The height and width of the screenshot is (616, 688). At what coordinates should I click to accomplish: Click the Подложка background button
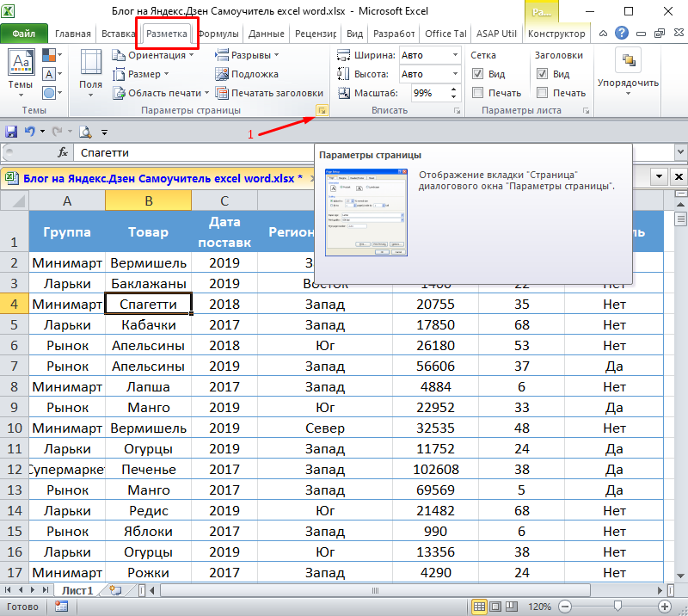(247, 74)
